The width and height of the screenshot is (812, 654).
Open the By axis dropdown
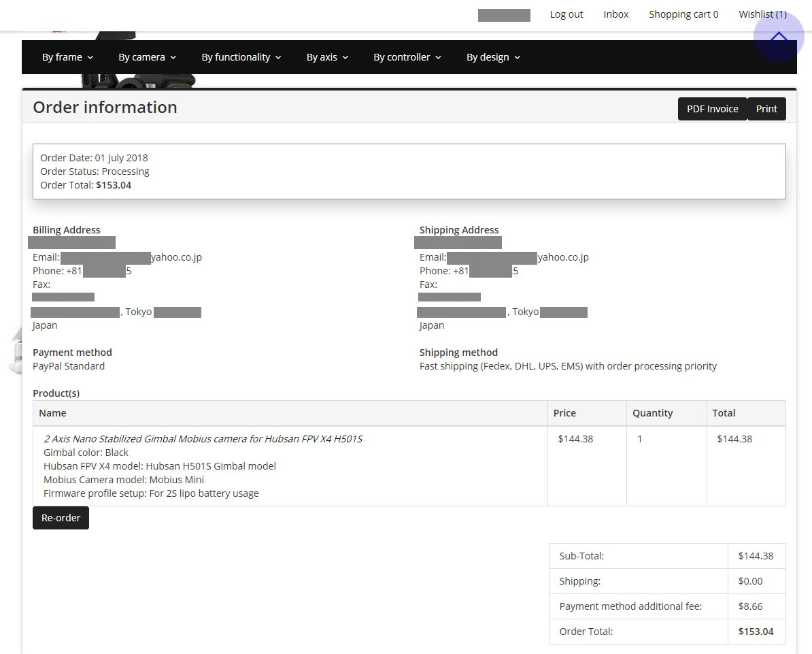(327, 57)
